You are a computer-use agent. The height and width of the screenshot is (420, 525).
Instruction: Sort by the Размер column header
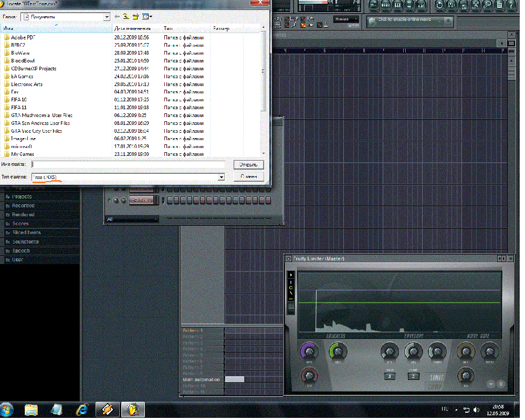point(227,28)
